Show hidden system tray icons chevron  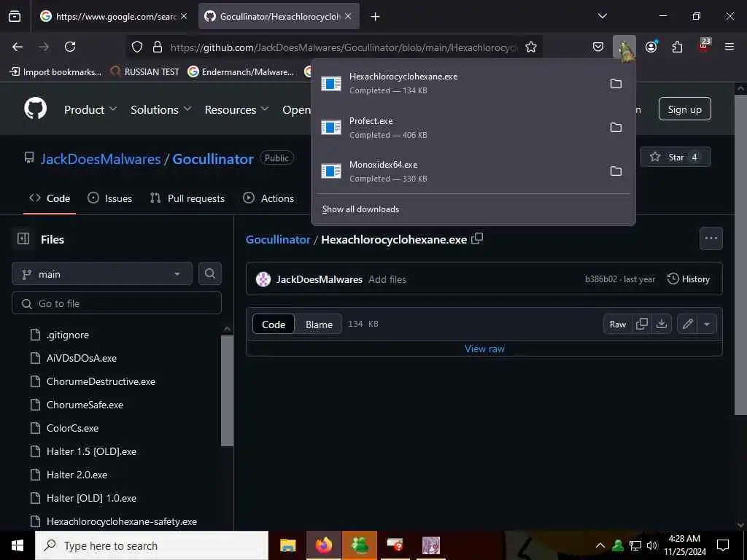600,545
